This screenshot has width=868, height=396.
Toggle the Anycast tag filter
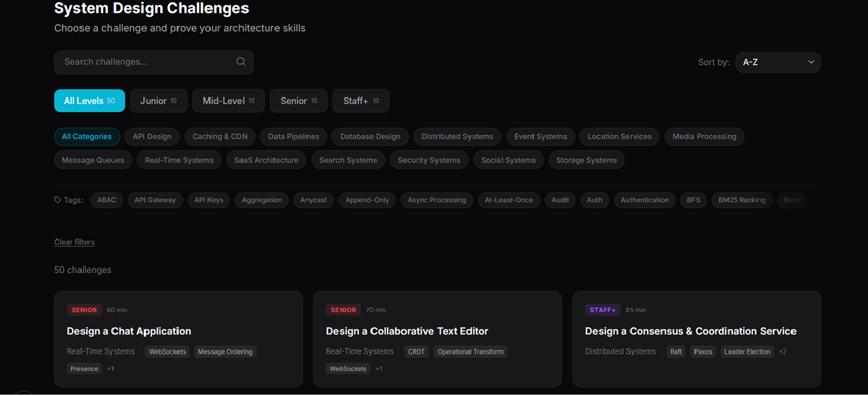313,200
